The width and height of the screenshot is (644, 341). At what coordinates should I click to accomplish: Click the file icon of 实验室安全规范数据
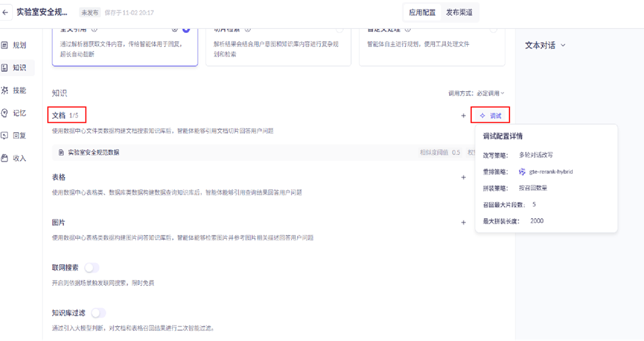pos(61,152)
